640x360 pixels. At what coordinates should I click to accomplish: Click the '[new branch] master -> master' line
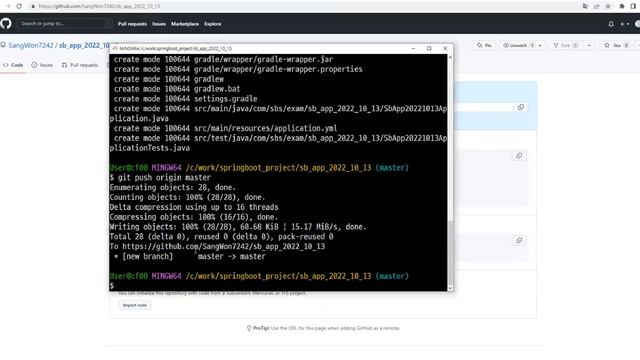click(189, 256)
